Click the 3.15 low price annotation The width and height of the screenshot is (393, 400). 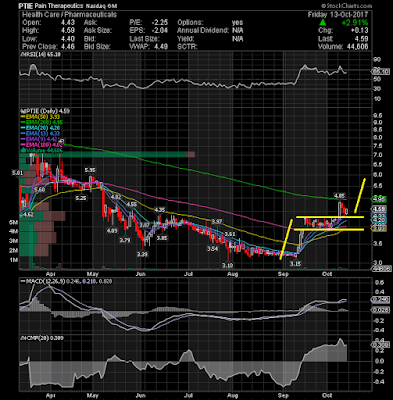[295, 264]
